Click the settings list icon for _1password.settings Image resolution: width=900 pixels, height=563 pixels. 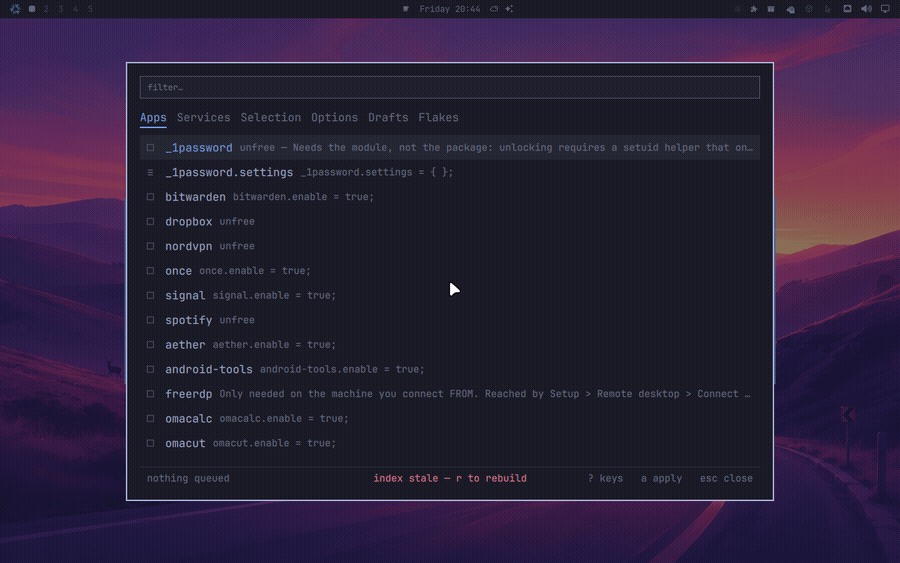[150, 172]
